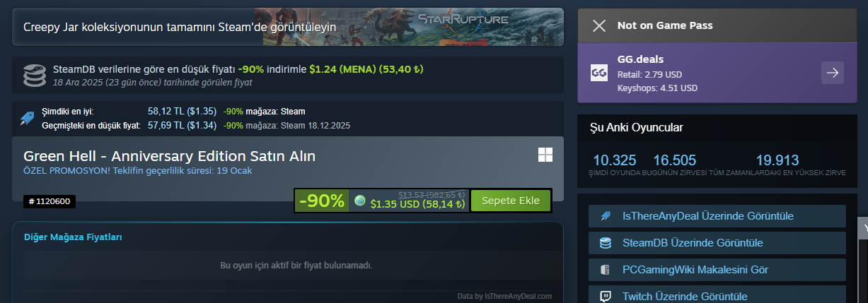Click the PCGamingWiki book icon

point(605,270)
